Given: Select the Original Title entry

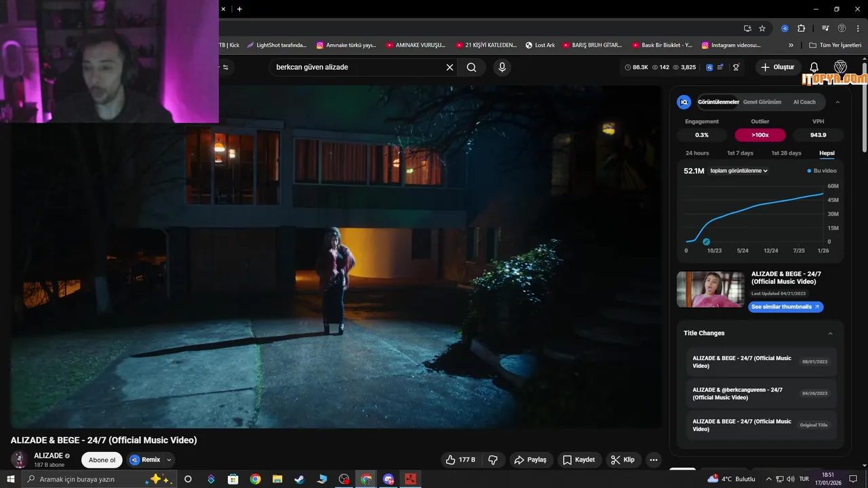Looking at the screenshot, I should 761,425.
